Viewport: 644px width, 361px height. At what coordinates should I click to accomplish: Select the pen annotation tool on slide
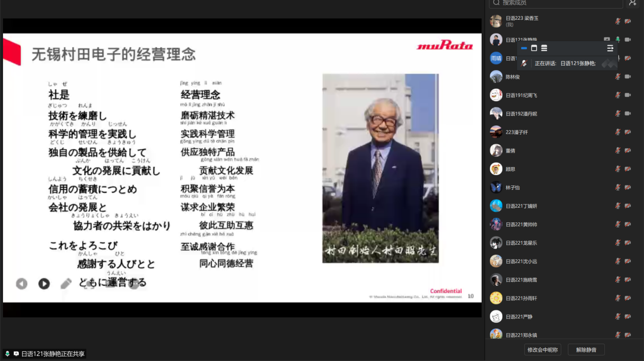tap(66, 284)
